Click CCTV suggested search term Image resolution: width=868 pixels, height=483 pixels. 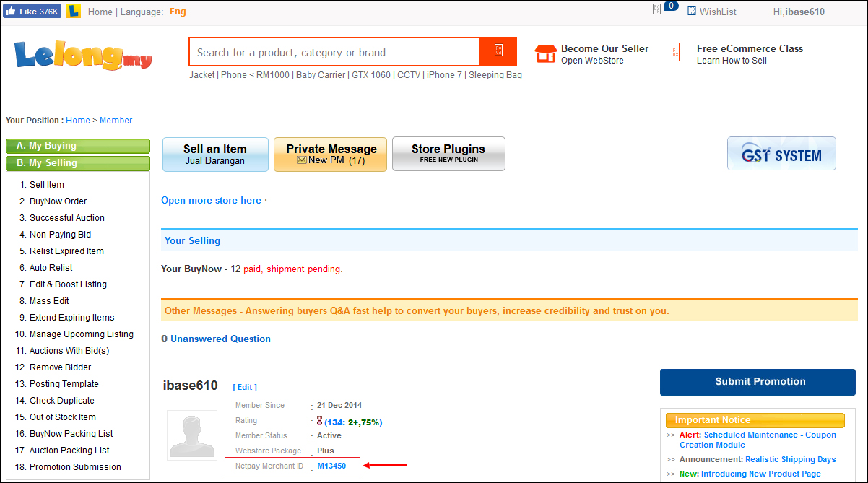[x=409, y=75]
